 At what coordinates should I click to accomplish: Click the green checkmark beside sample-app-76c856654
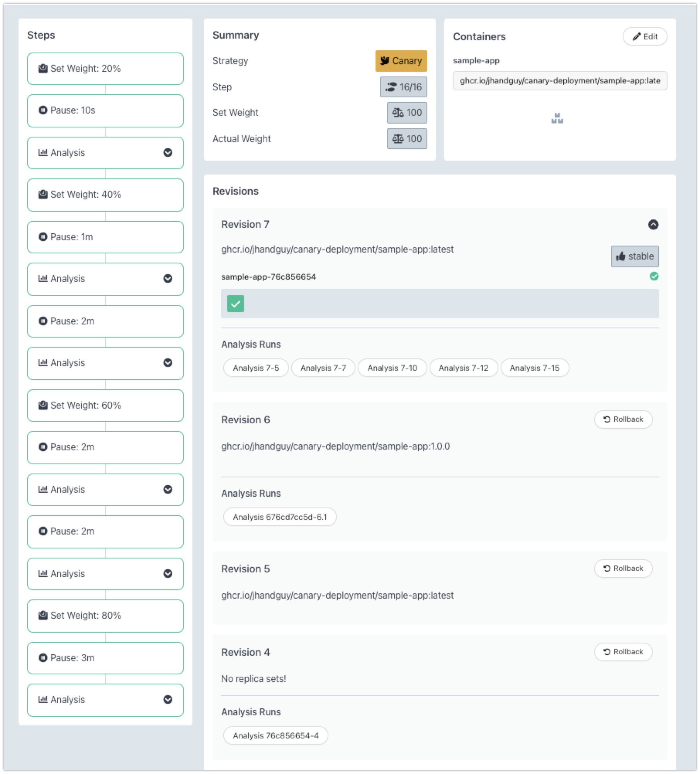pyautogui.click(x=654, y=276)
